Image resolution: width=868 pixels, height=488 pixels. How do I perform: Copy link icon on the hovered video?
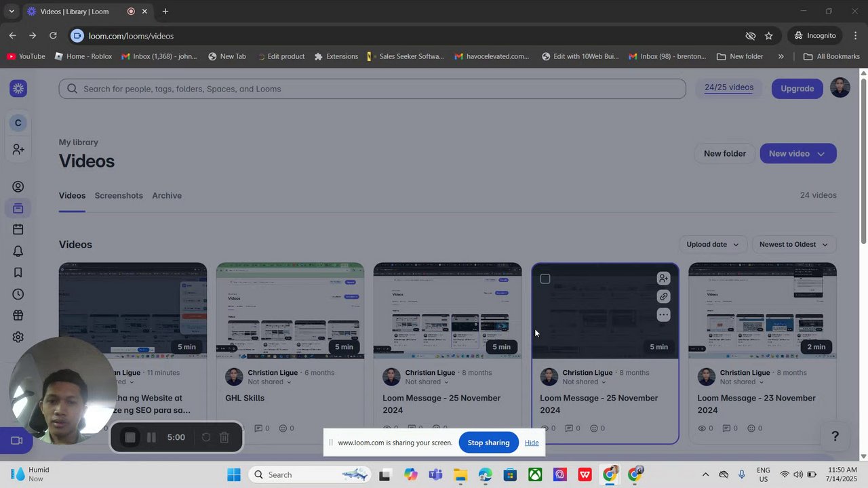coord(663,296)
